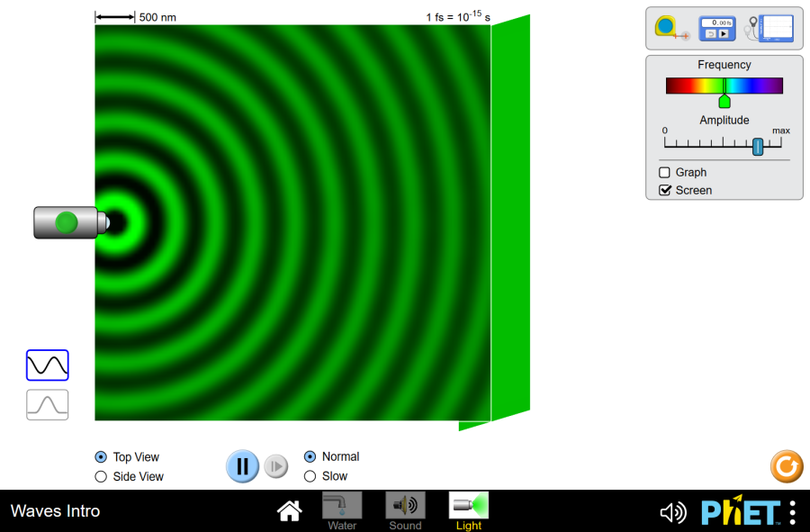
Task: Pause the wave simulation
Action: [242, 466]
